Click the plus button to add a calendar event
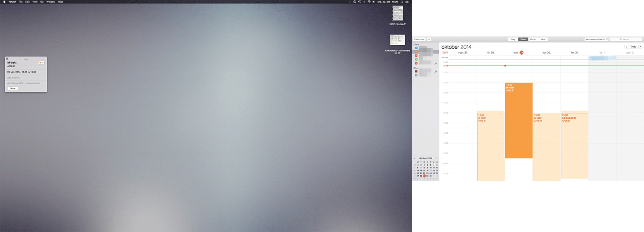 [429, 39]
